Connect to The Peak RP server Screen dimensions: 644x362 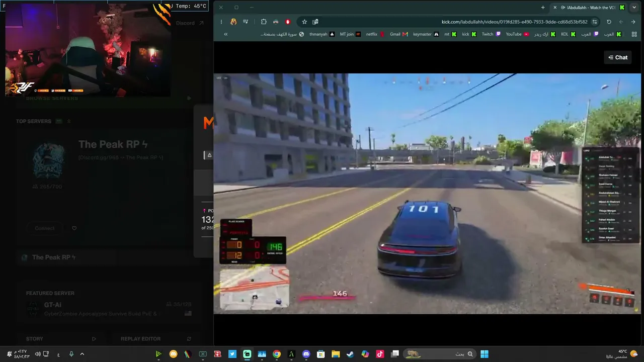pos(45,228)
